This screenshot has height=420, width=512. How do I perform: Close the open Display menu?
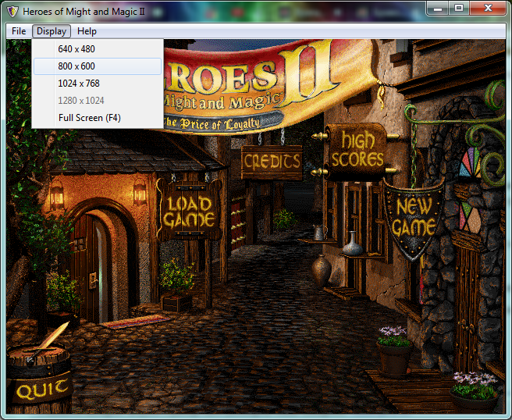coord(52,31)
